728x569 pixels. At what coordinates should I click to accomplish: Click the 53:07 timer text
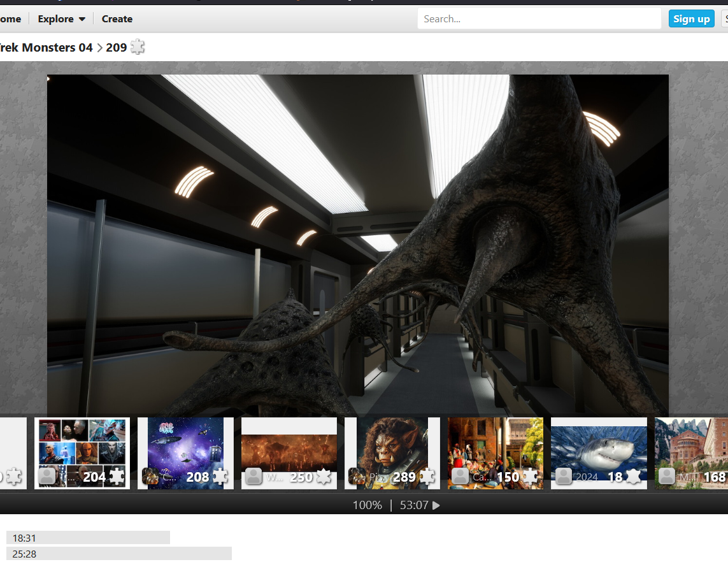[414, 505]
